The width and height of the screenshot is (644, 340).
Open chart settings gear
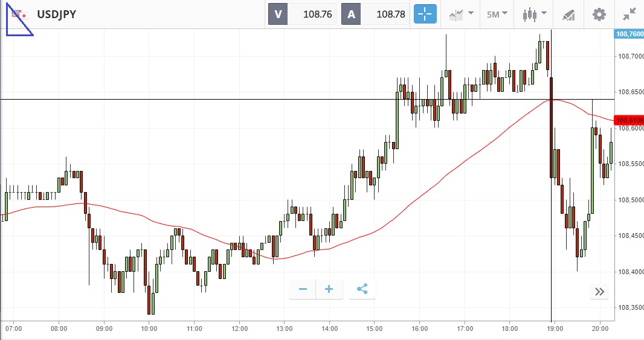[599, 14]
